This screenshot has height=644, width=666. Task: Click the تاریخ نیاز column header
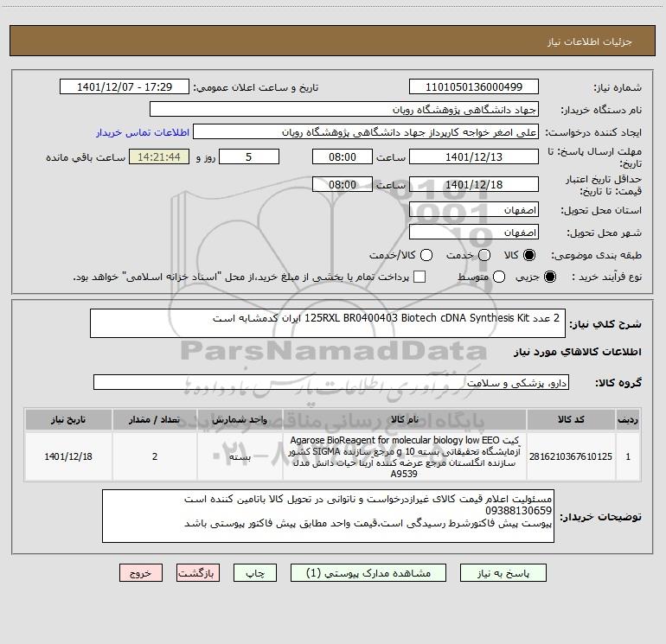68,419
